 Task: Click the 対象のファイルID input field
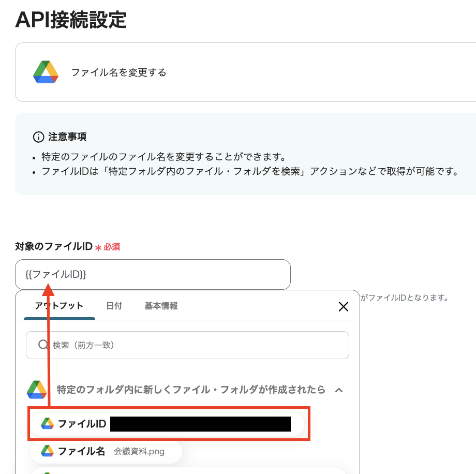point(153,274)
